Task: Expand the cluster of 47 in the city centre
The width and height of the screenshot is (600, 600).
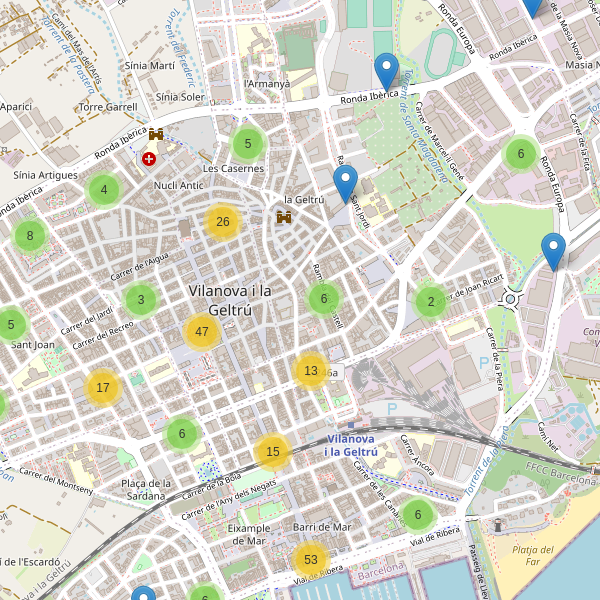Action: pyautogui.click(x=202, y=332)
